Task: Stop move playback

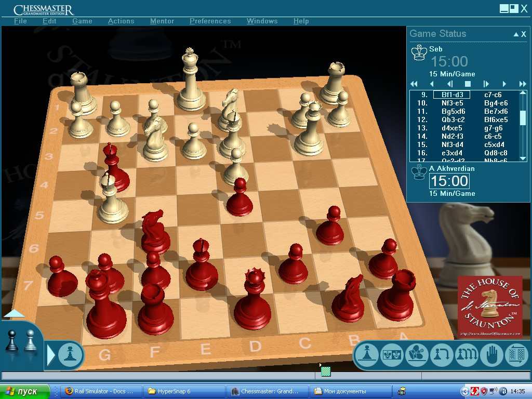Action: 468,84
